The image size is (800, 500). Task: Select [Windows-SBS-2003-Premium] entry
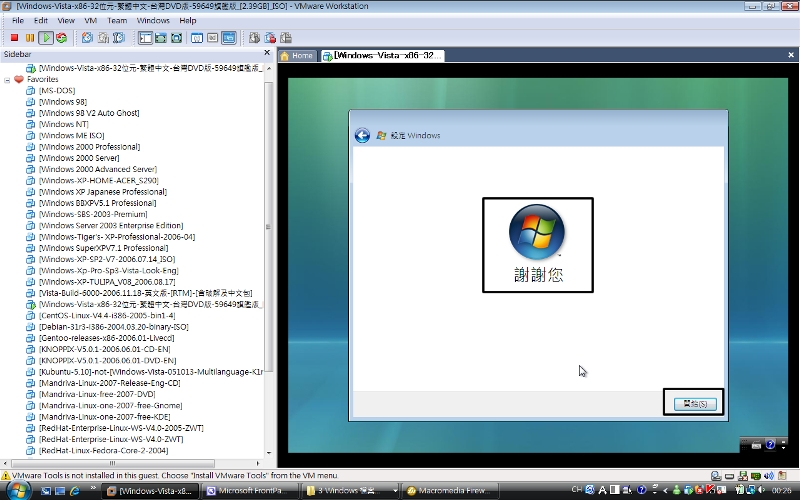pyautogui.click(x=93, y=214)
